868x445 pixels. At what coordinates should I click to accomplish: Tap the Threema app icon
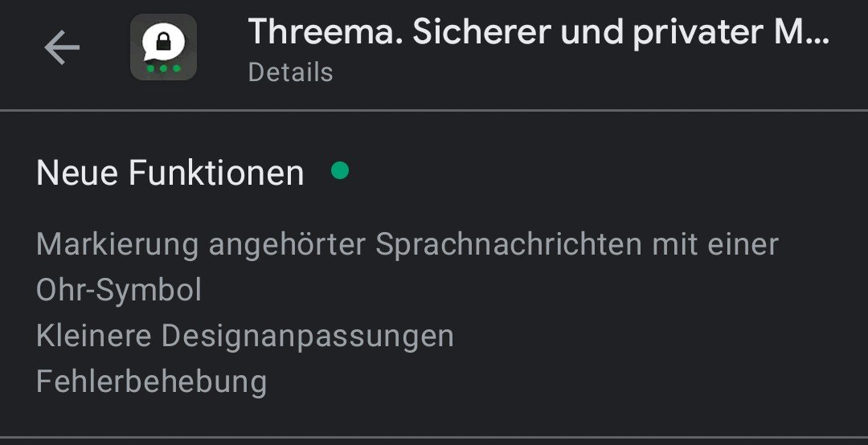click(x=163, y=47)
